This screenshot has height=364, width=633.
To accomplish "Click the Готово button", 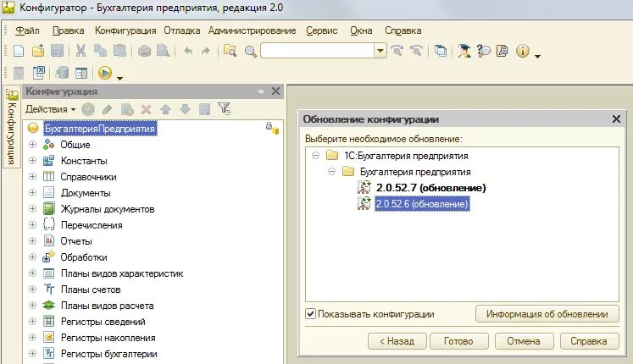I will pyautogui.click(x=458, y=341).
